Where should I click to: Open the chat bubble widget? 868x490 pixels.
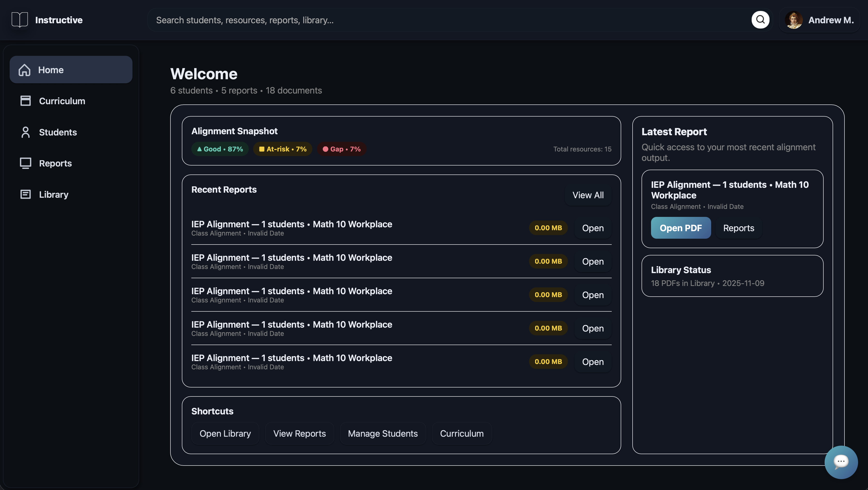841,462
